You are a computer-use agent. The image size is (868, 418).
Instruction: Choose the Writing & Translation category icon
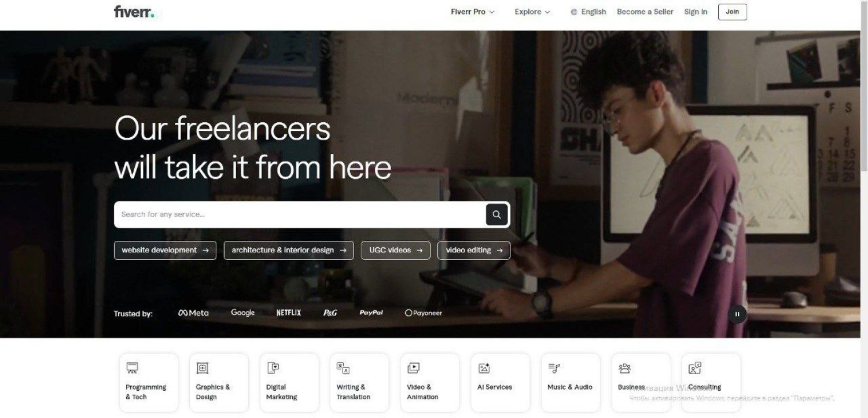pos(343,368)
